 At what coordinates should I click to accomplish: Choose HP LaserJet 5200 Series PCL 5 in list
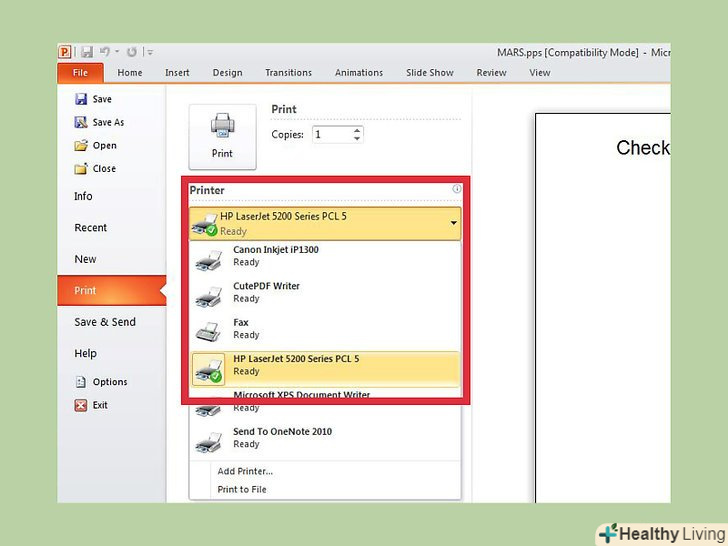coord(325,368)
